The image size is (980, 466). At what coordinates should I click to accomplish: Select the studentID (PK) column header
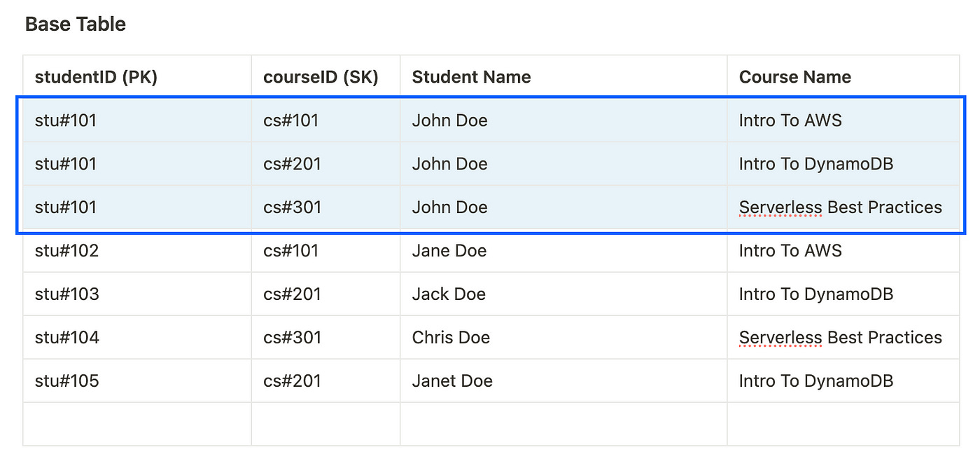(x=96, y=77)
